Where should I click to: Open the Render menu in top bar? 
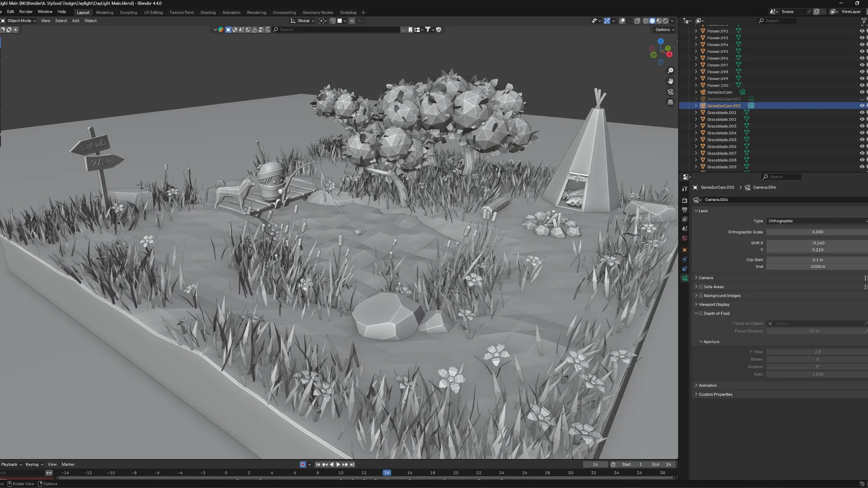[25, 12]
